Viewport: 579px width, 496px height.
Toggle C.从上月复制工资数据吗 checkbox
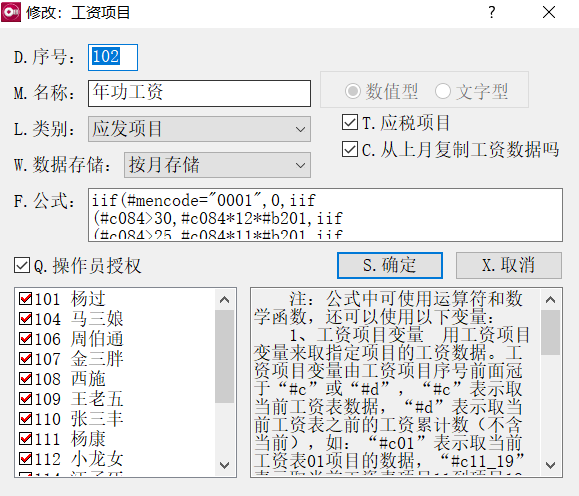pos(350,150)
